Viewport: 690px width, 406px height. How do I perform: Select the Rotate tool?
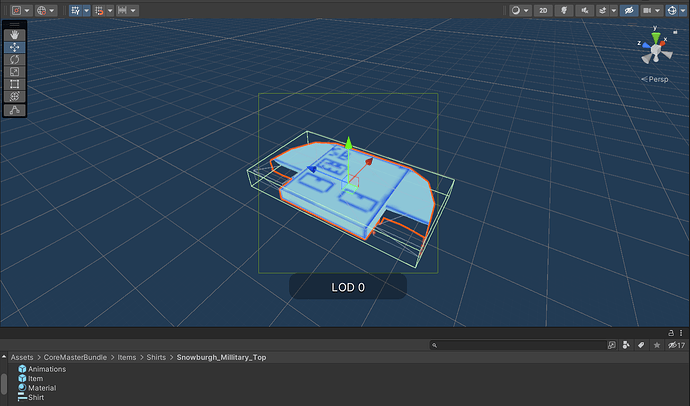15,59
